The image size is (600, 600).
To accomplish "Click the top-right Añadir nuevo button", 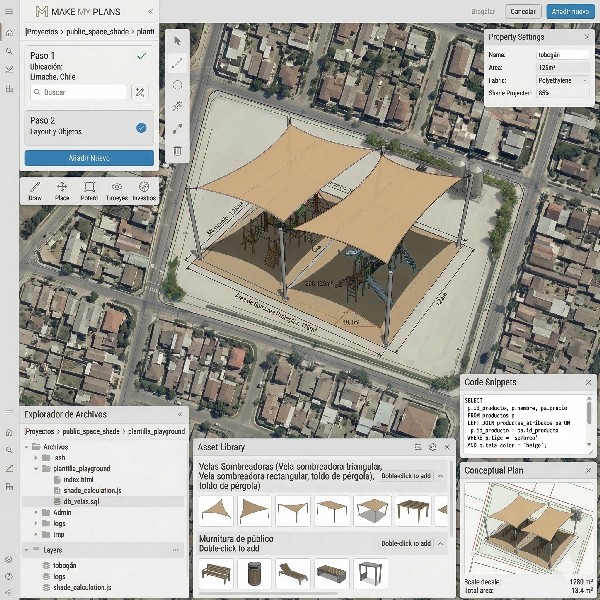I will pyautogui.click(x=570, y=11).
